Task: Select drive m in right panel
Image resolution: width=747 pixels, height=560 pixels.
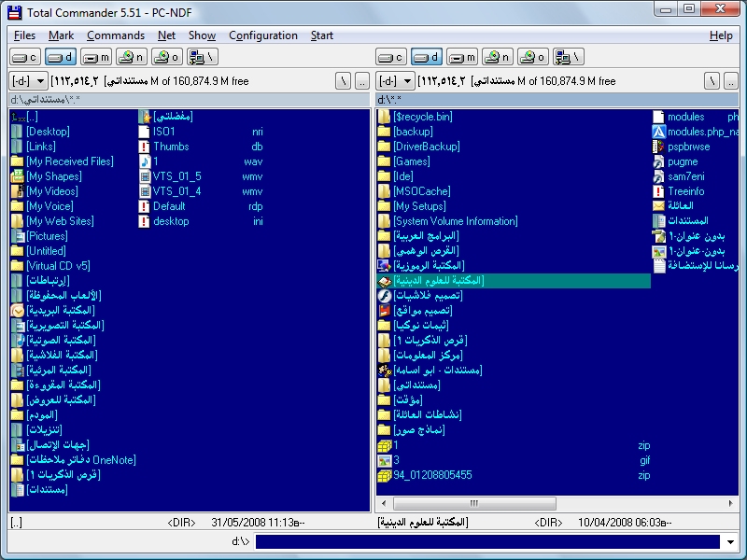Action: click(x=462, y=57)
